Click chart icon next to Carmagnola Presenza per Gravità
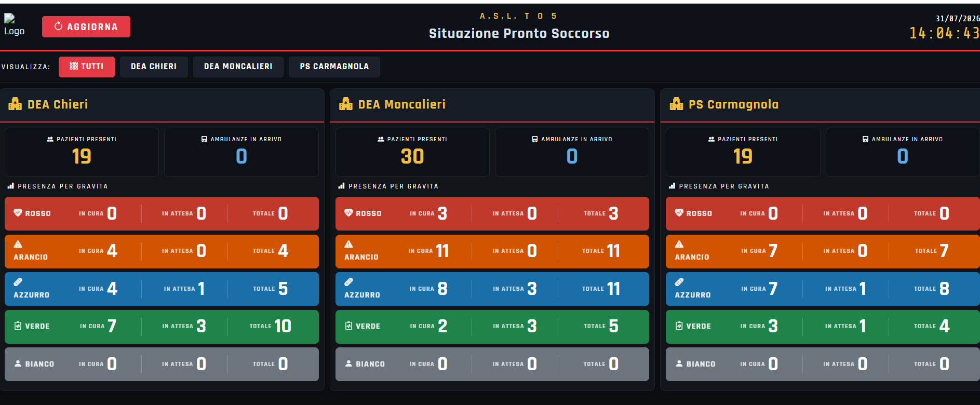 672,185
